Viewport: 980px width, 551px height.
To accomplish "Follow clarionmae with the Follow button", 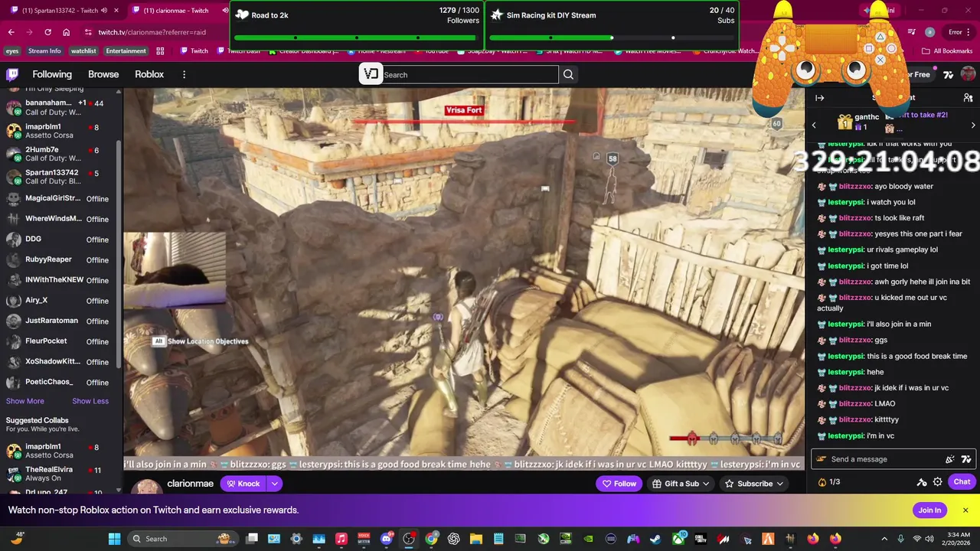I will coord(619,484).
